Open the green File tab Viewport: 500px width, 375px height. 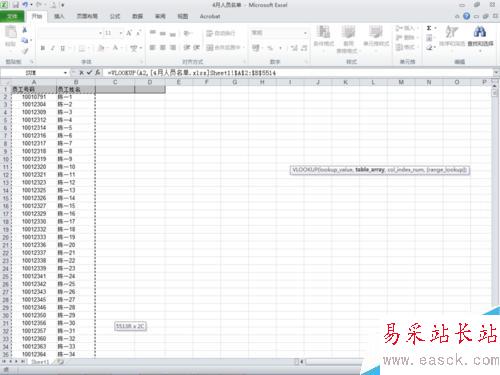point(12,16)
